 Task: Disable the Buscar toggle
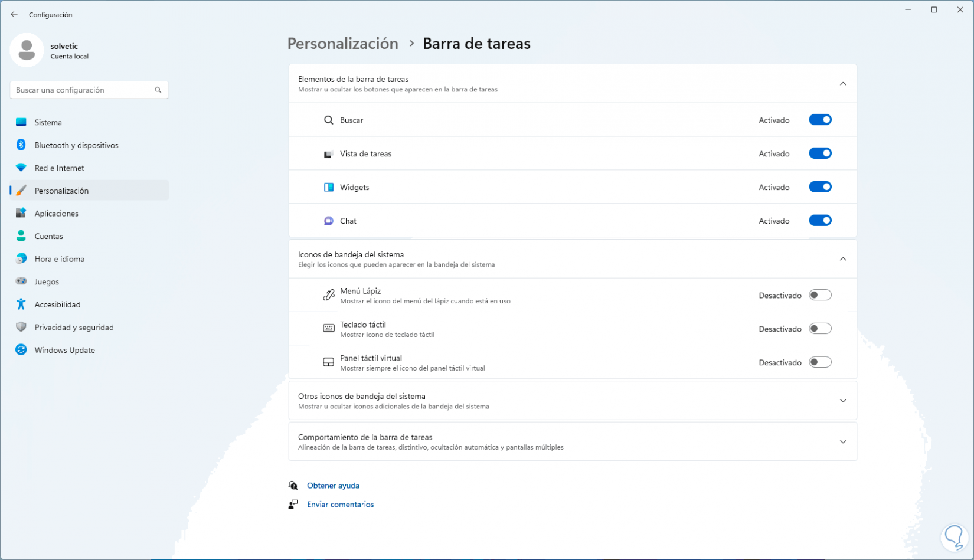click(x=820, y=120)
